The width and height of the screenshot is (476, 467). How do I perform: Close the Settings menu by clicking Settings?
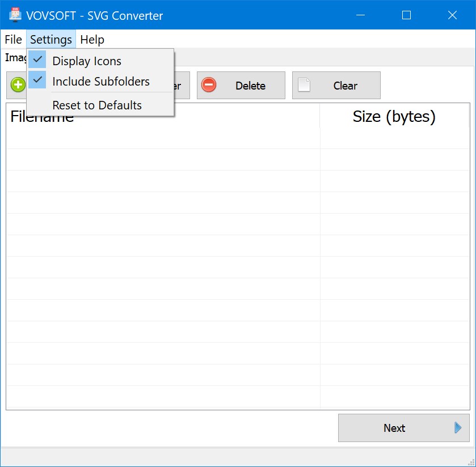point(50,39)
